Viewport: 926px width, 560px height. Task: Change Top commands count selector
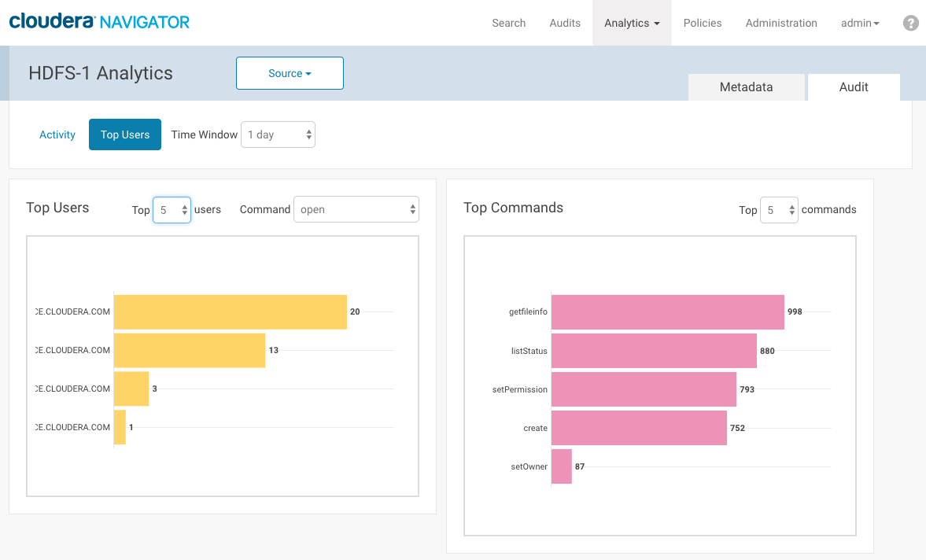pyautogui.click(x=779, y=210)
